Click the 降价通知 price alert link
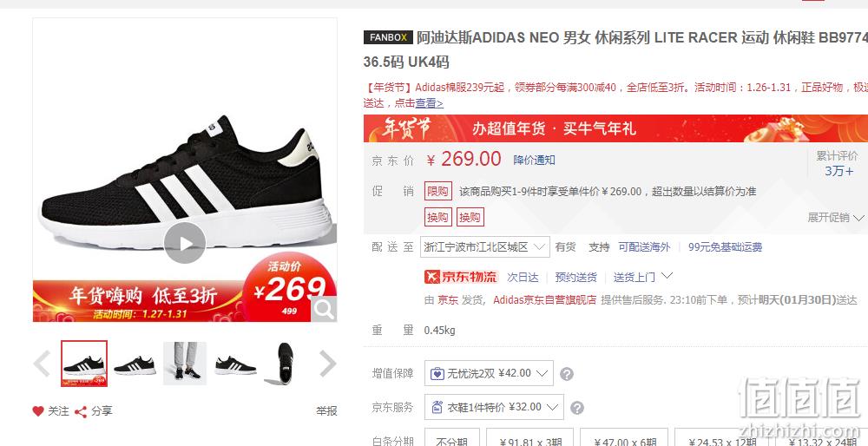This screenshot has height=446, width=868. click(x=534, y=161)
